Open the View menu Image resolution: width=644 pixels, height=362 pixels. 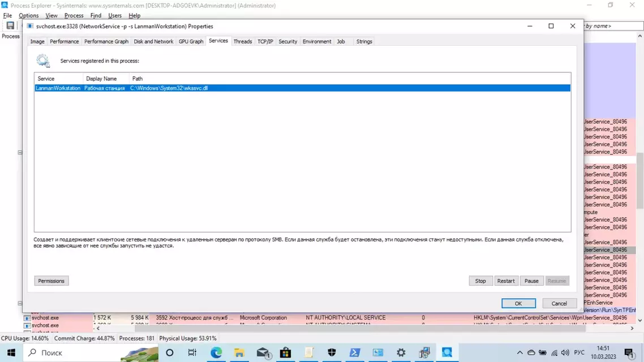(51, 16)
